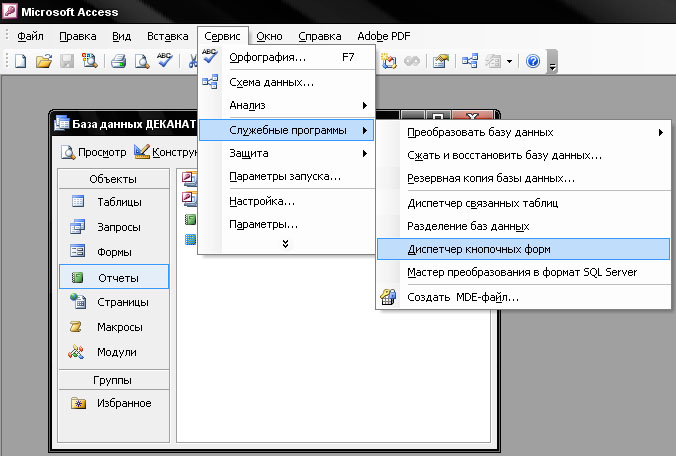Click the Просмотр button in database window

93,152
